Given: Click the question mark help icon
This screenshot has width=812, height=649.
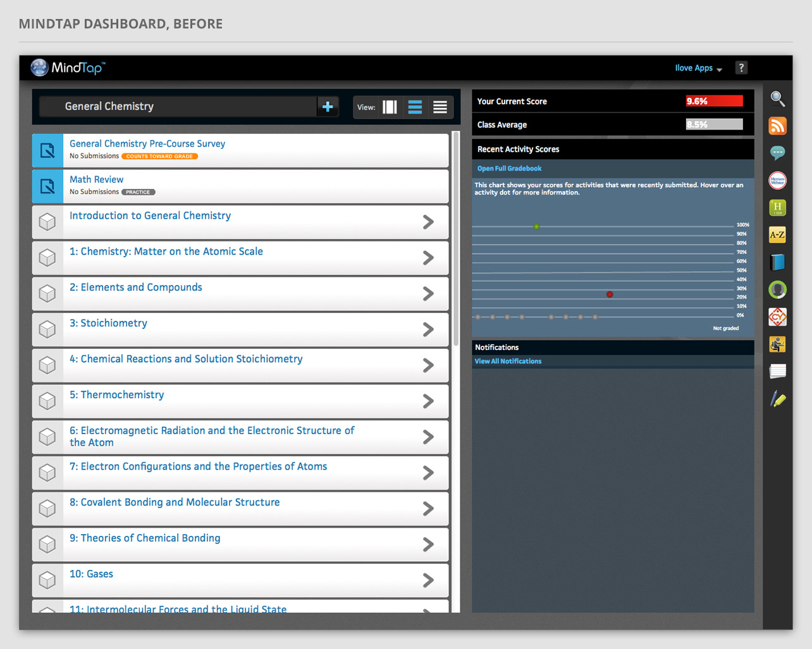Looking at the screenshot, I should click(741, 68).
